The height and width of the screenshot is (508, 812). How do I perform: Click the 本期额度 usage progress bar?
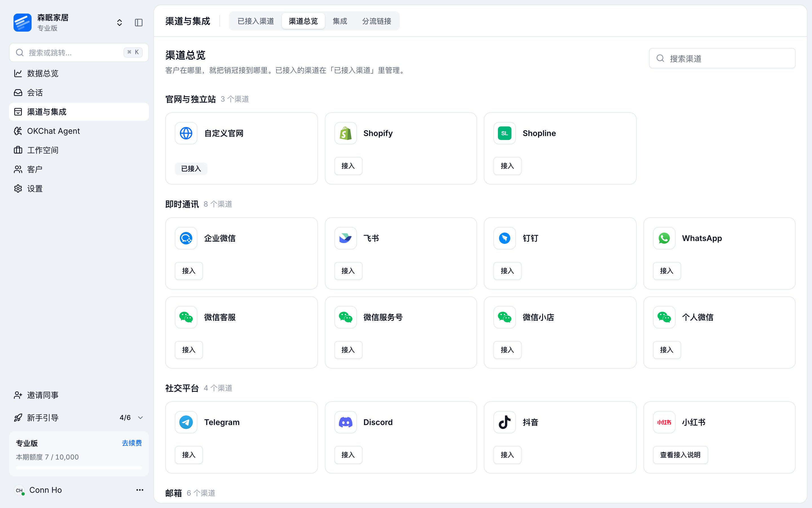point(79,467)
